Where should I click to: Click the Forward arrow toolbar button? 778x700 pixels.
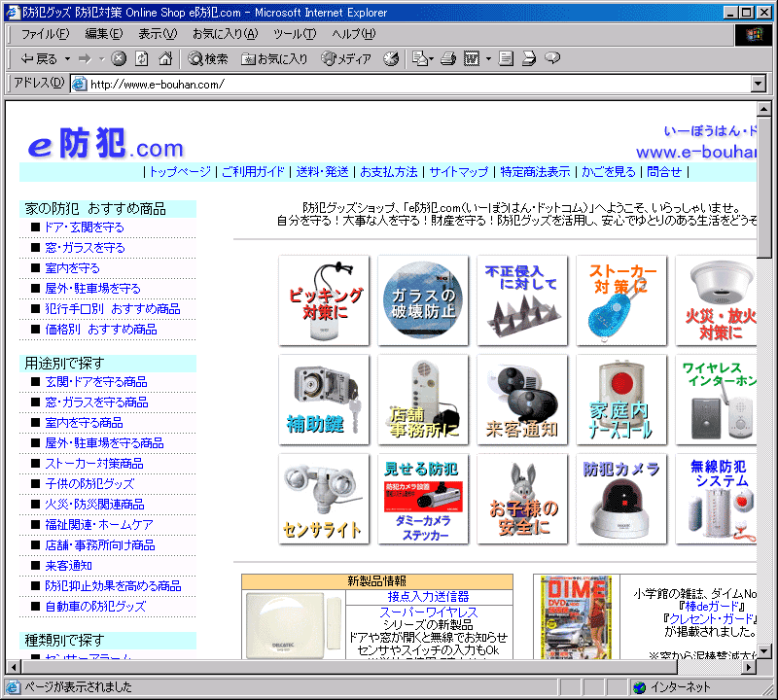pyautogui.click(x=86, y=59)
